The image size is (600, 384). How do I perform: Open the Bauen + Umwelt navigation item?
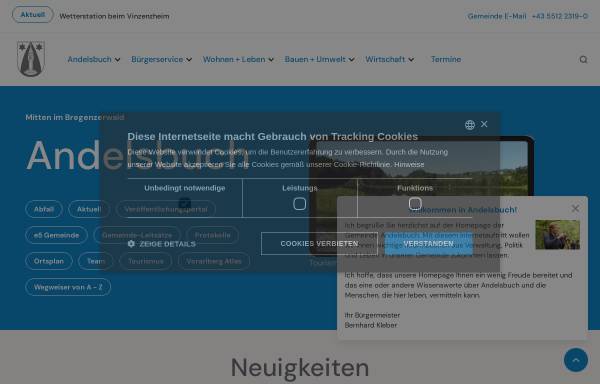pyautogui.click(x=315, y=59)
